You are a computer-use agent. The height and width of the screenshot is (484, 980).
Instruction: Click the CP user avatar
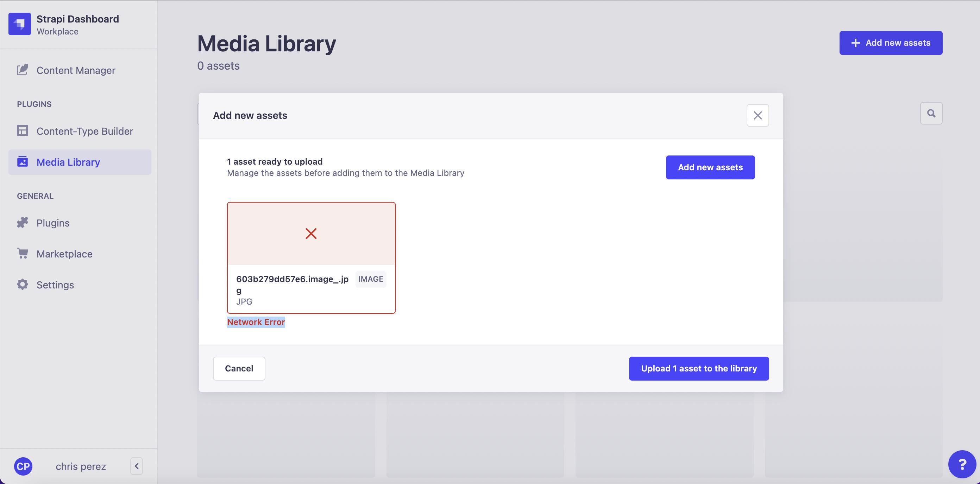pyautogui.click(x=23, y=466)
